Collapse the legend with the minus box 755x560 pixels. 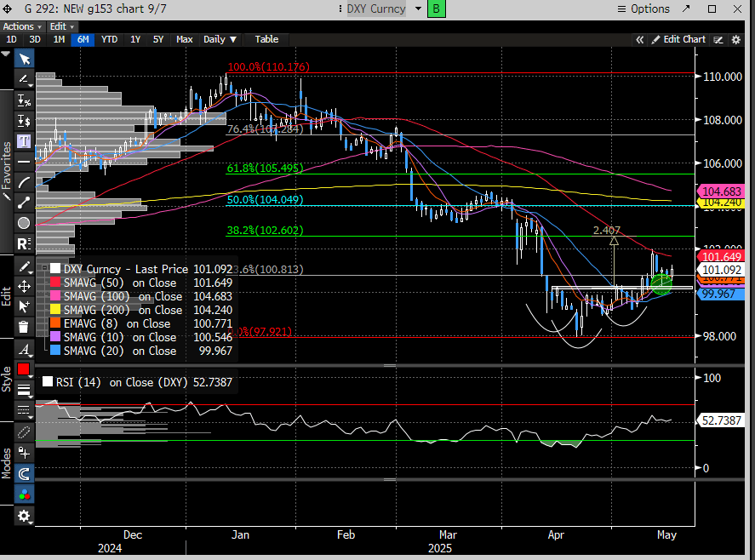click(43, 268)
